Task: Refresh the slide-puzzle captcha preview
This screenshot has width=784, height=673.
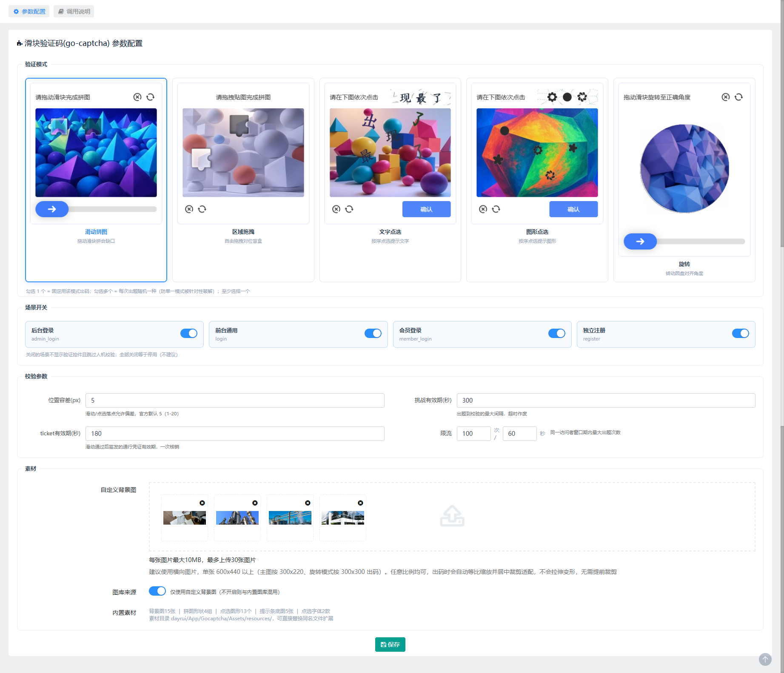Action: [151, 97]
